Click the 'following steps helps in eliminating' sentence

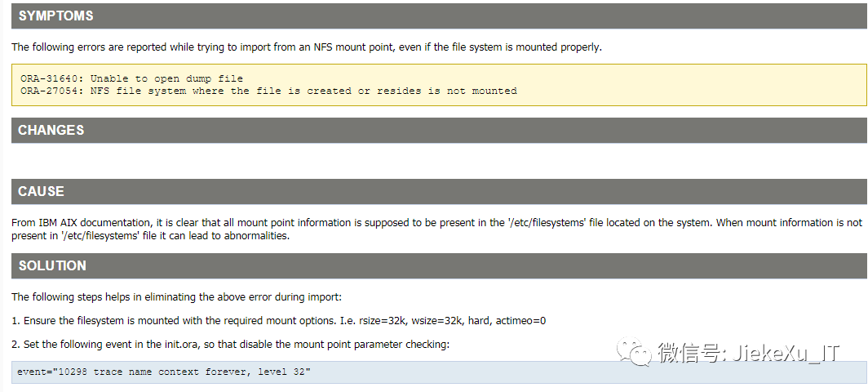[182, 296]
